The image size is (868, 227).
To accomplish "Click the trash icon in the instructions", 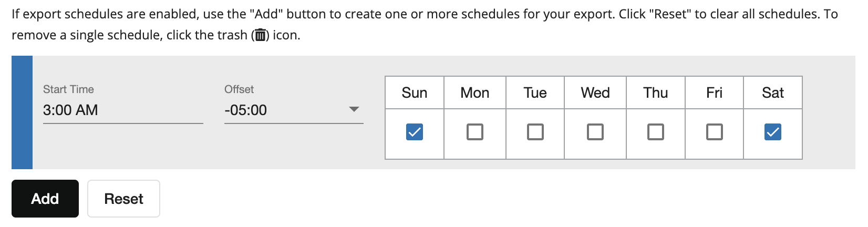I will 260,35.
